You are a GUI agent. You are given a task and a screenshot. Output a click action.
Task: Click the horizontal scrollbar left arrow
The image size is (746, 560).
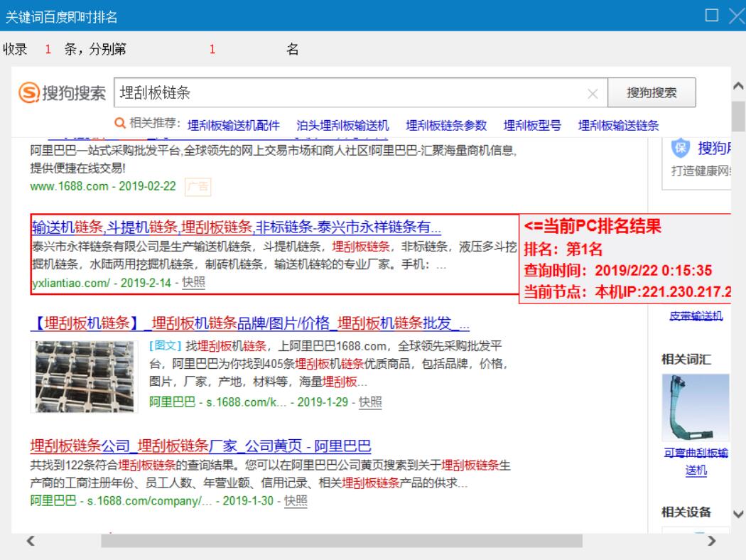31,541
